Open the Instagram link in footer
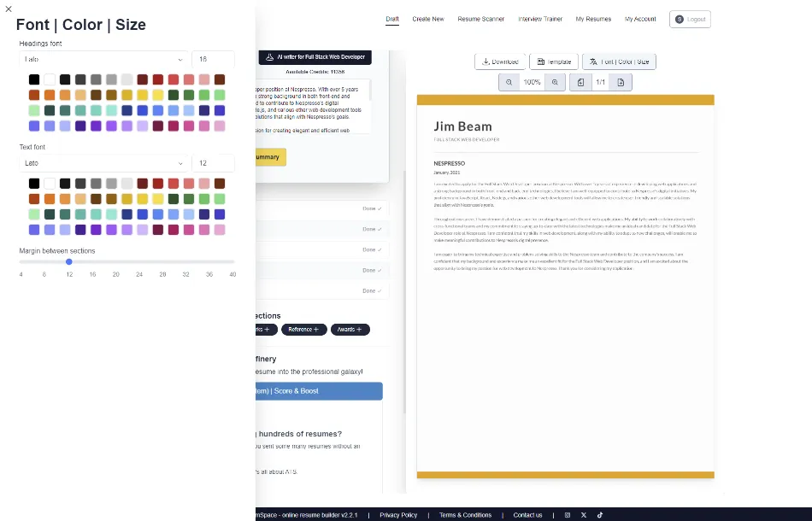This screenshot has width=812, height=521. [x=568, y=515]
